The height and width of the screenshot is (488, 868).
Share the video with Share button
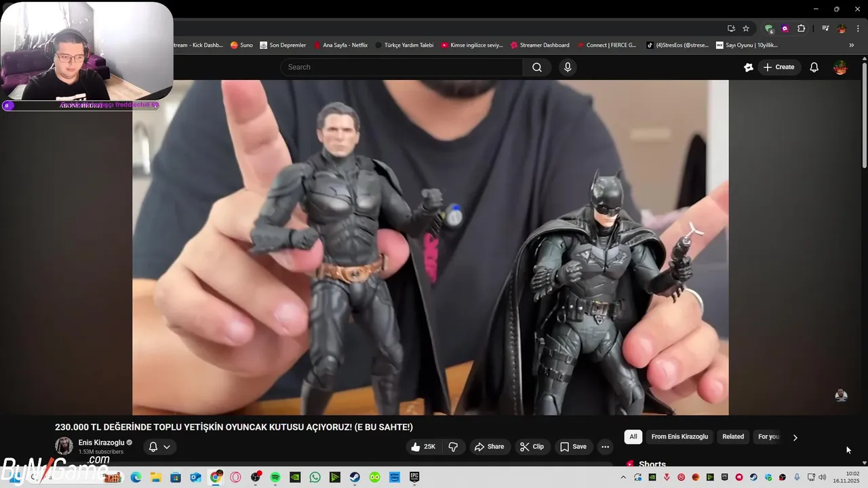[489, 447]
